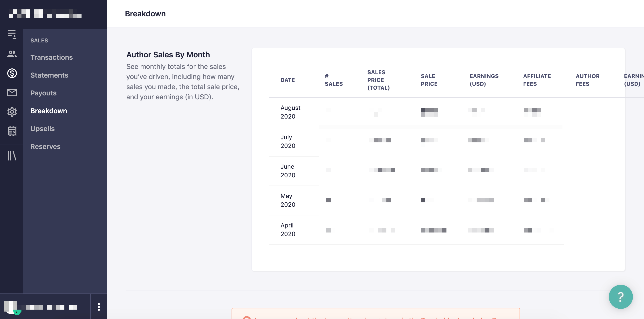This screenshot has height=319, width=644.
Task: Click the # SALES column header
Action: (334, 80)
